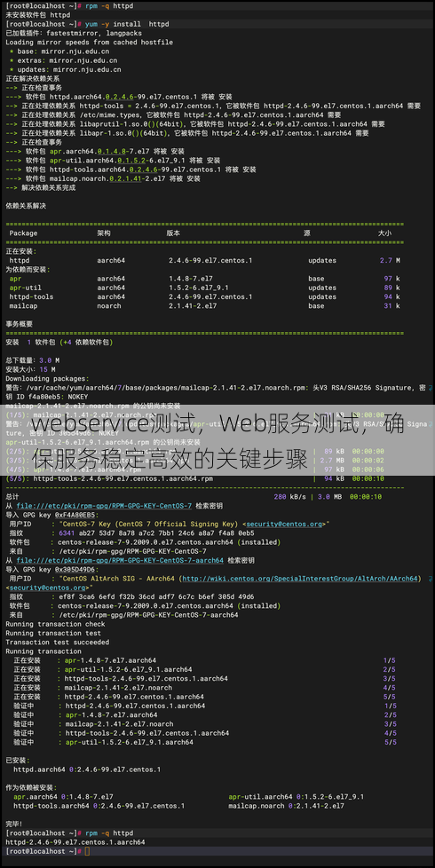Click the final 'httpd-2.4.6-99.el7.centos.1.aarch64' output line
Screen dimensions: 435x868
coord(75,842)
